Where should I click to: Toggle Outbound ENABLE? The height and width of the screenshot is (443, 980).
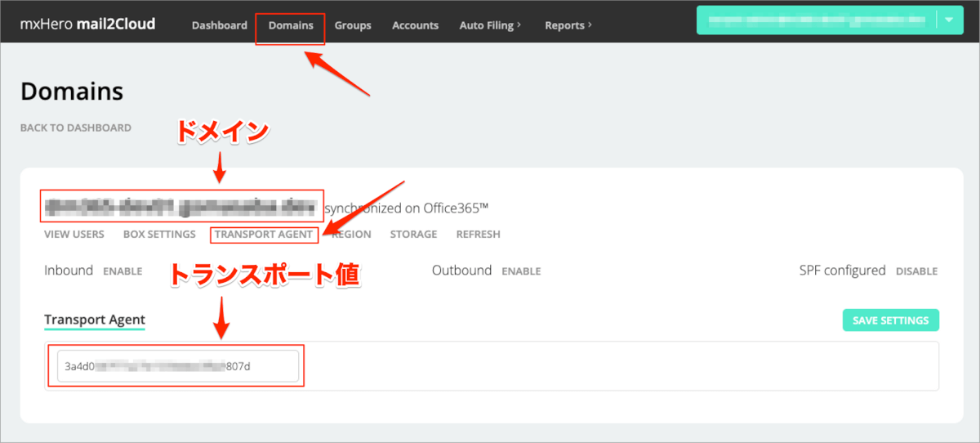click(x=521, y=271)
